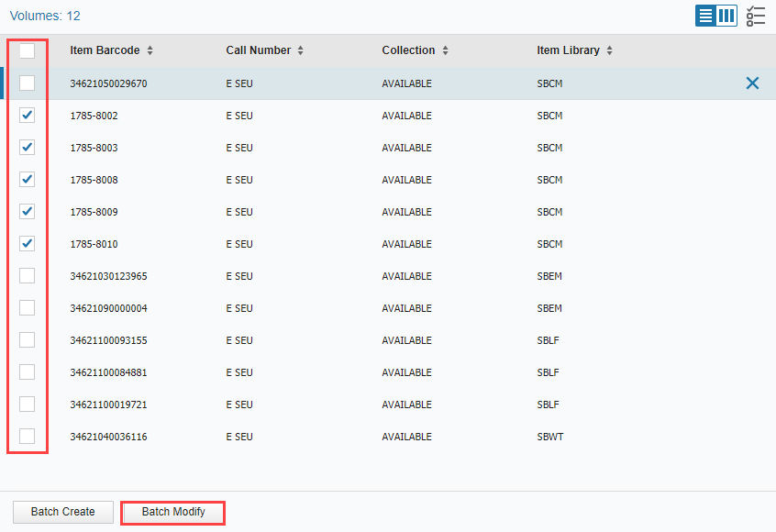This screenshot has height=532, width=776.
Task: Click the Batch Create button
Action: point(63,512)
